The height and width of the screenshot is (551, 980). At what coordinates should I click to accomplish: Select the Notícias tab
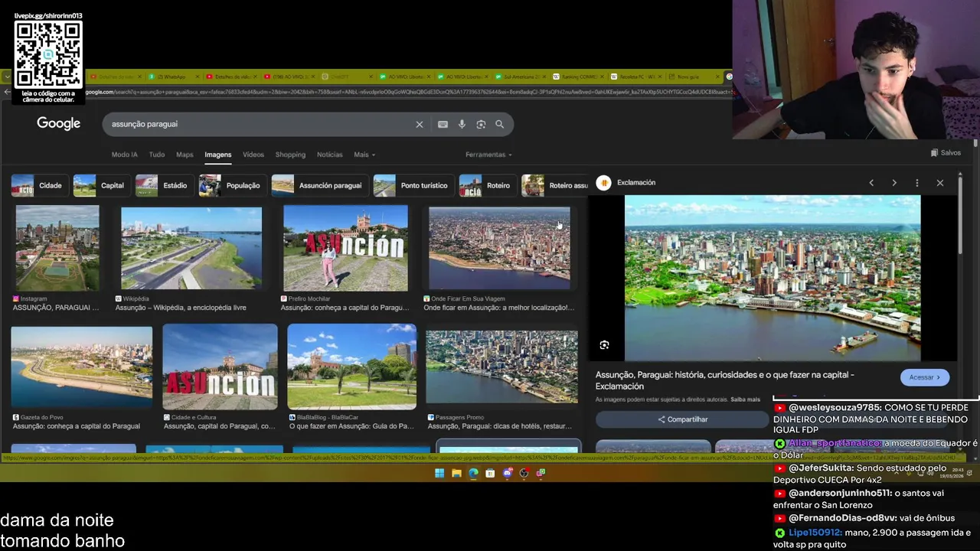(x=330, y=155)
